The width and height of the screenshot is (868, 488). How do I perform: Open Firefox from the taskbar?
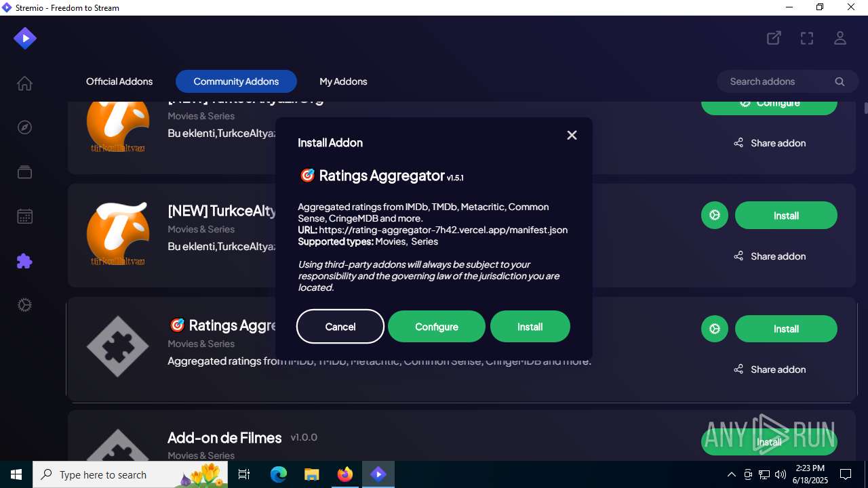345,474
